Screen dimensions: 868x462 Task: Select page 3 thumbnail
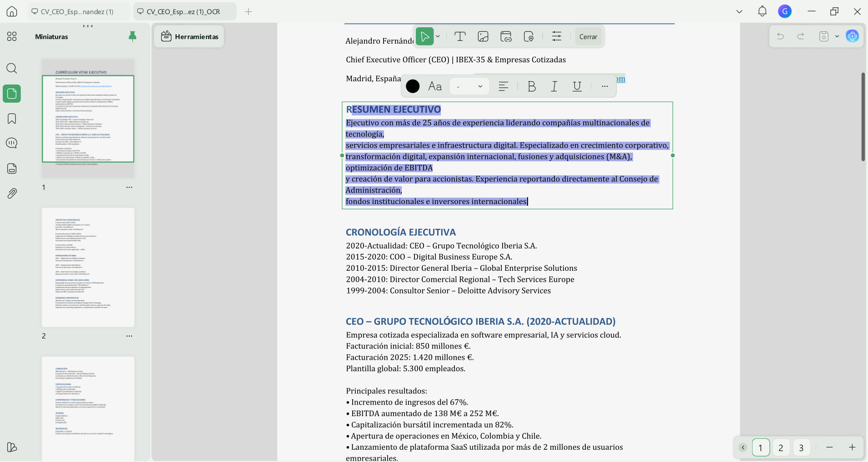click(88, 409)
